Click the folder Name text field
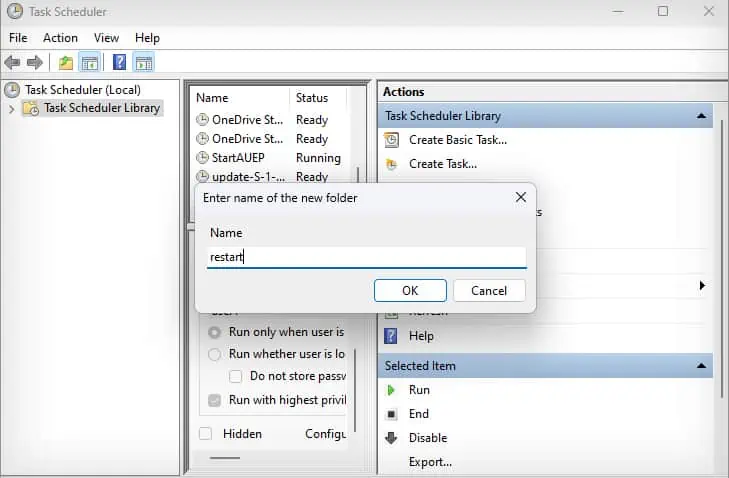Screen dimensions: 729x478 click(x=366, y=257)
